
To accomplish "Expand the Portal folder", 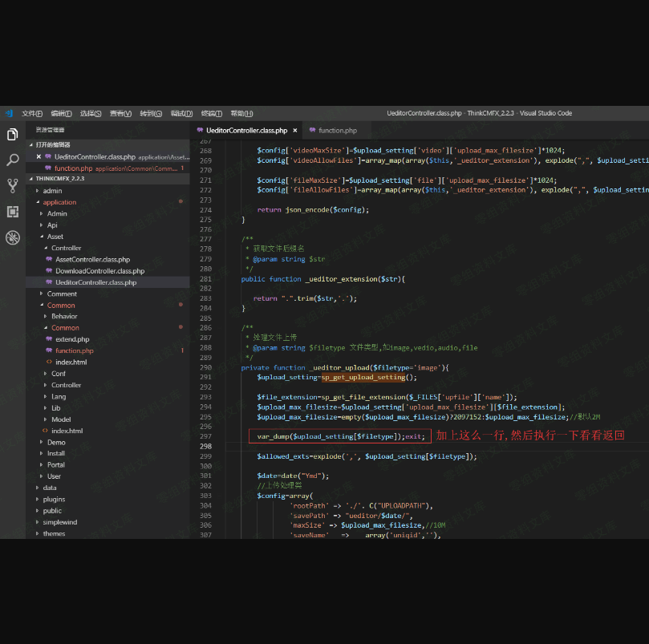I will [x=56, y=464].
